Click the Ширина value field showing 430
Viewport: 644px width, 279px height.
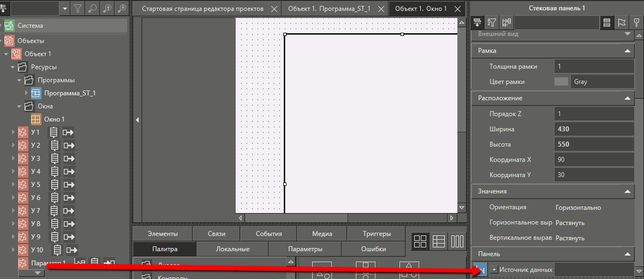593,130
